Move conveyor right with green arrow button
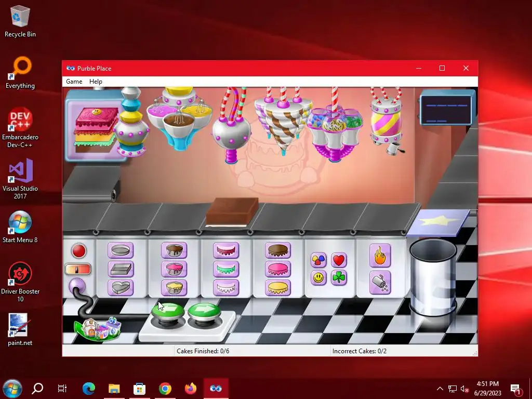532x399 pixels. click(x=204, y=312)
